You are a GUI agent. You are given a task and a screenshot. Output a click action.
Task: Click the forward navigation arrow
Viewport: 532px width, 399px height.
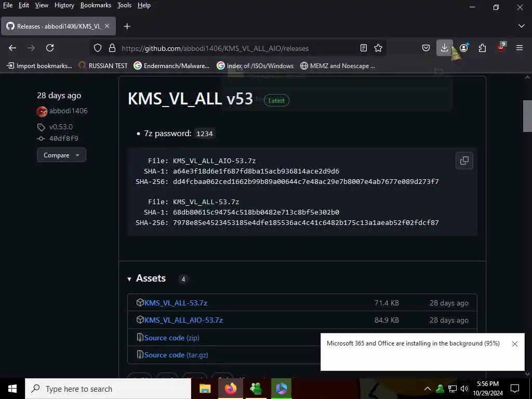(x=31, y=48)
